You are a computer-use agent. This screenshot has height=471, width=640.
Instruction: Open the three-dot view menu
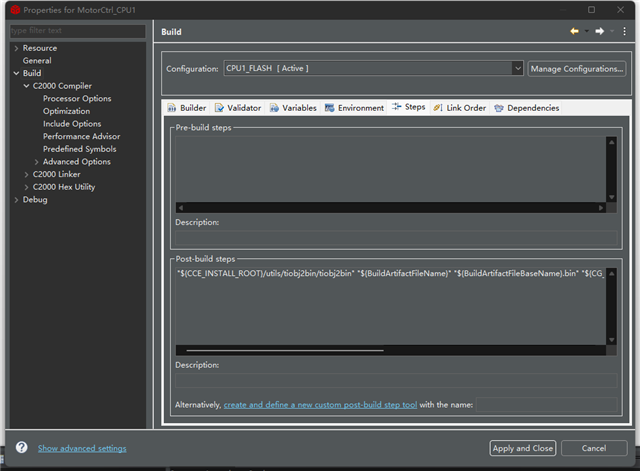(624, 31)
